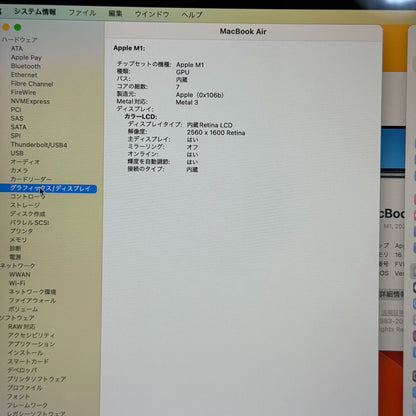Open the システム情報 menu
The image size is (416, 416).
[x=35, y=12]
